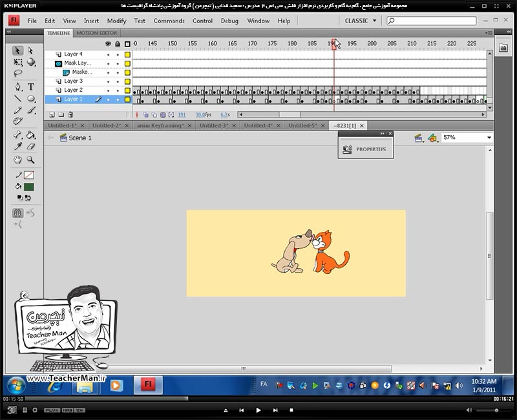Select the Deco tool
The width and height of the screenshot is (517, 420).
18,121
